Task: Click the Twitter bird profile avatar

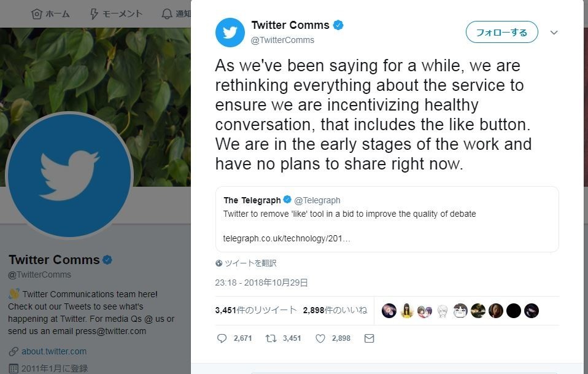Action: (230, 32)
